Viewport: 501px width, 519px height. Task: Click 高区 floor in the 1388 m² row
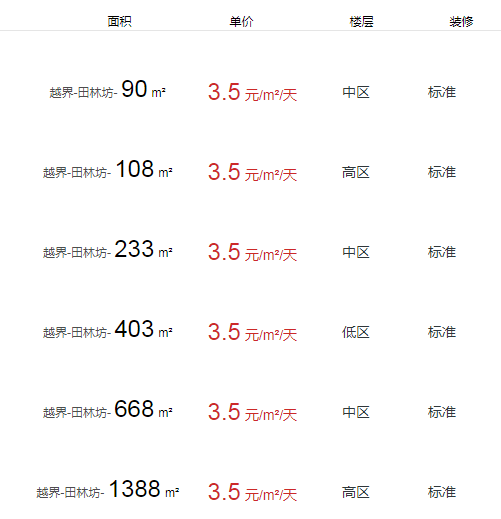356,492
